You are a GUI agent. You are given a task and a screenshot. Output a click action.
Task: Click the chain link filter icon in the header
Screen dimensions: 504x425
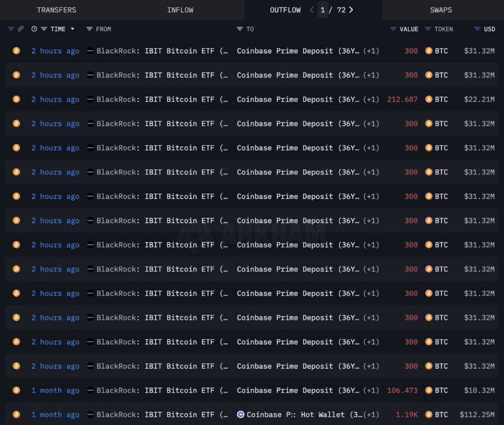[x=20, y=29]
